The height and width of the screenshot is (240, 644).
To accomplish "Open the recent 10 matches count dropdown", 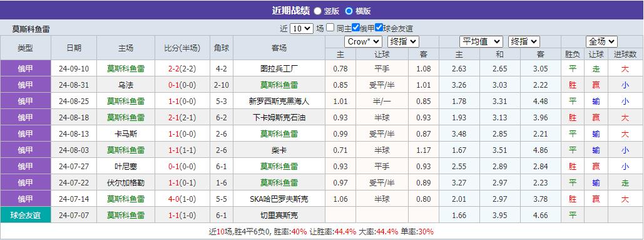I will pos(302,28).
